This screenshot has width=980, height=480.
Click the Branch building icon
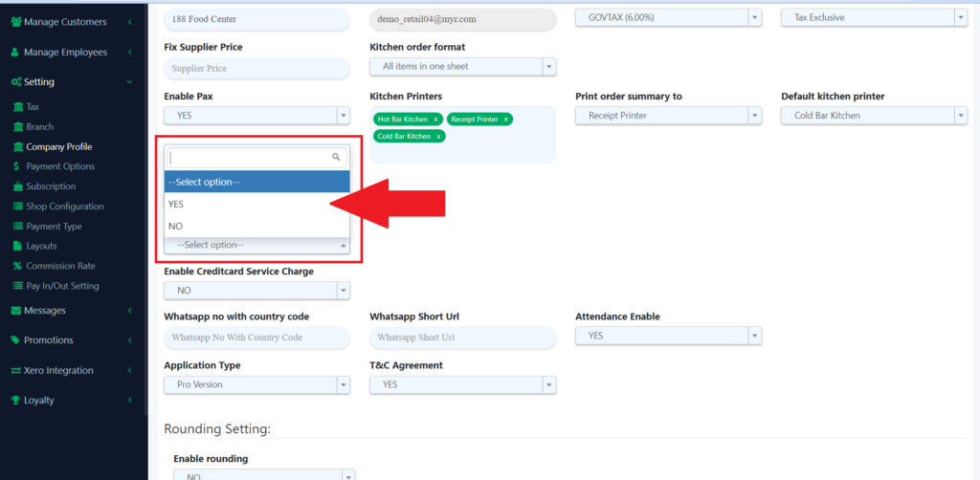pos(17,127)
